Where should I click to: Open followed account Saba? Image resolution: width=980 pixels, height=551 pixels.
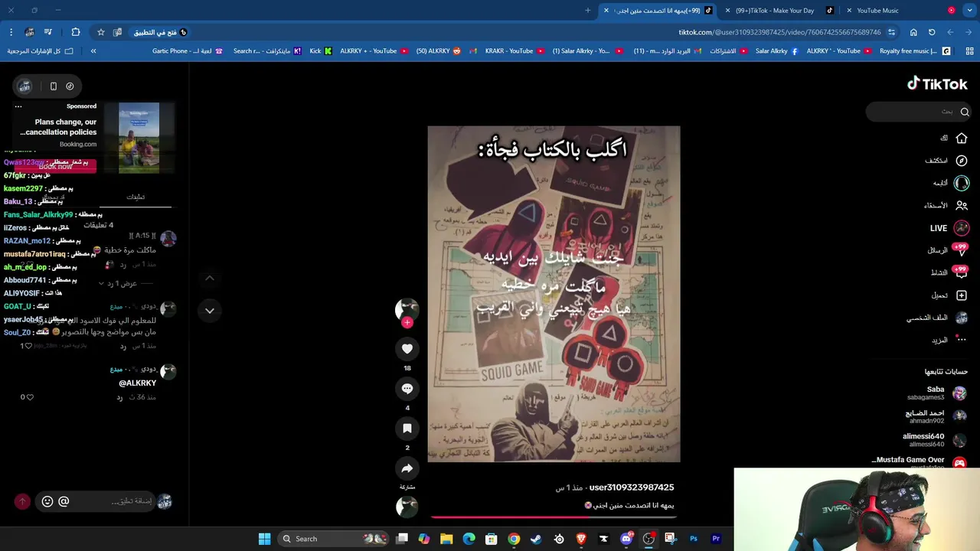[x=936, y=393]
